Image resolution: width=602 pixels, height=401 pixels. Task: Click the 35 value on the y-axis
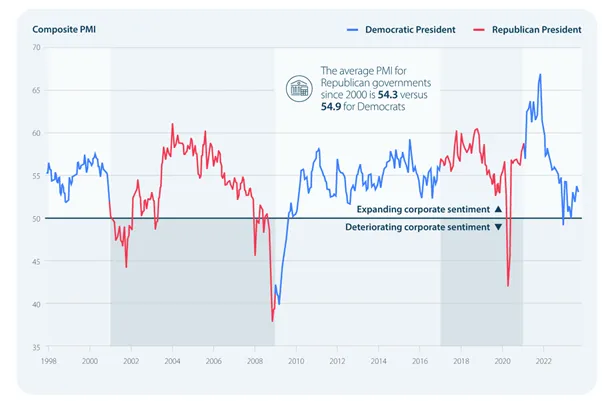[36, 347]
